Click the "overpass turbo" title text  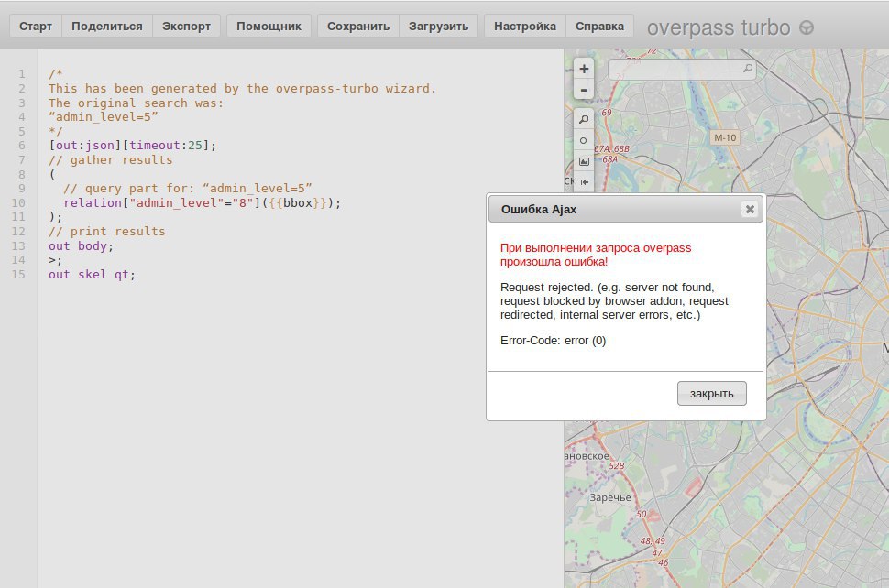[x=719, y=27]
